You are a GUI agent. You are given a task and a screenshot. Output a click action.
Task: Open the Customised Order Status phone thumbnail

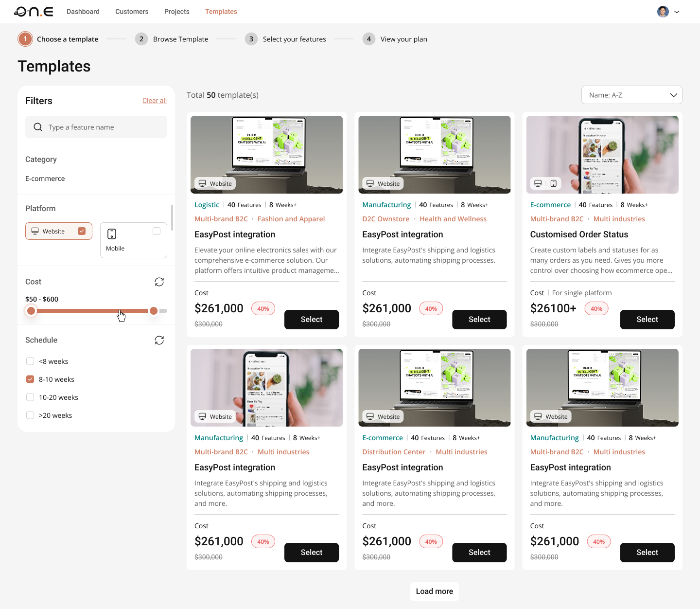pos(602,155)
